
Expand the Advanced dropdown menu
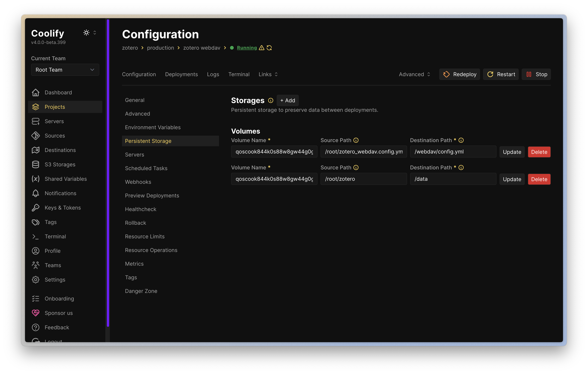(414, 74)
